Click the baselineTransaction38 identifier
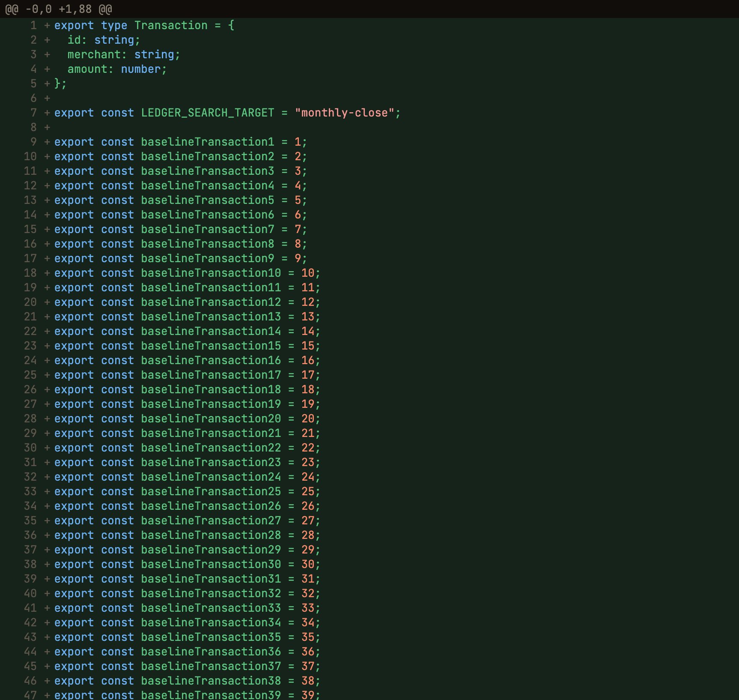 point(211,681)
